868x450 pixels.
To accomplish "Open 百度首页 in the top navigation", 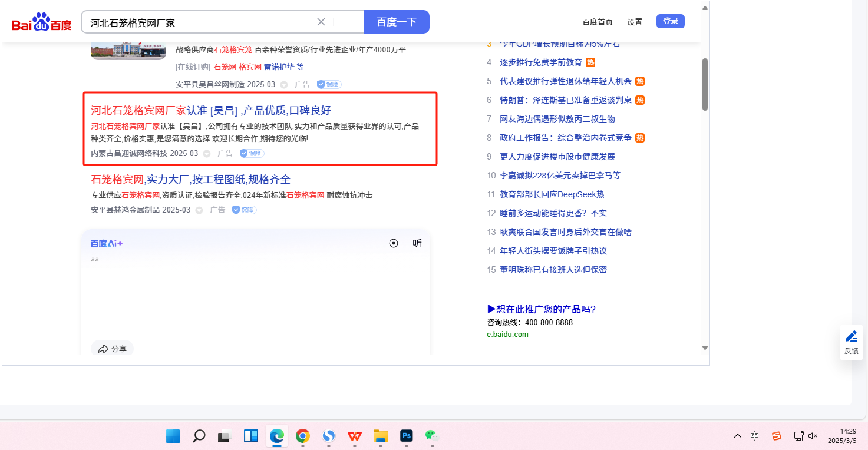I will (598, 22).
